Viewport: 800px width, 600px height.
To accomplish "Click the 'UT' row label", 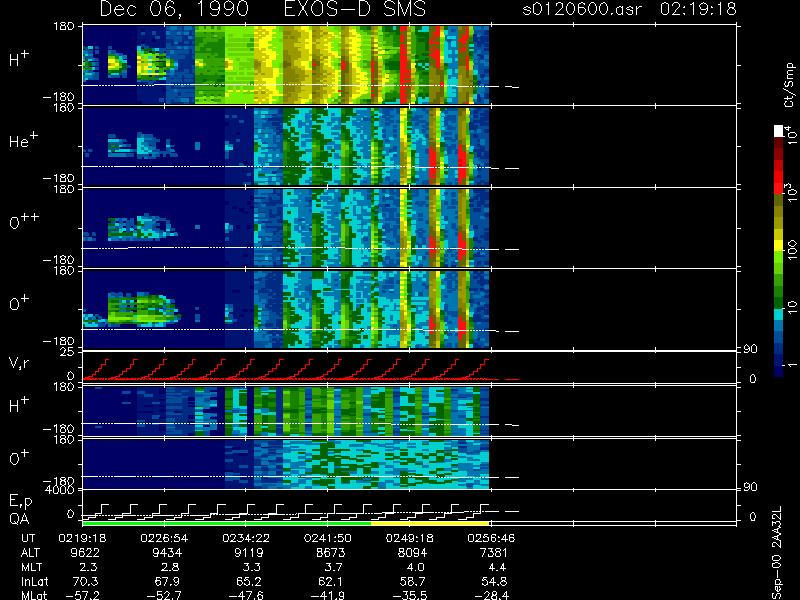I will tap(29, 538).
